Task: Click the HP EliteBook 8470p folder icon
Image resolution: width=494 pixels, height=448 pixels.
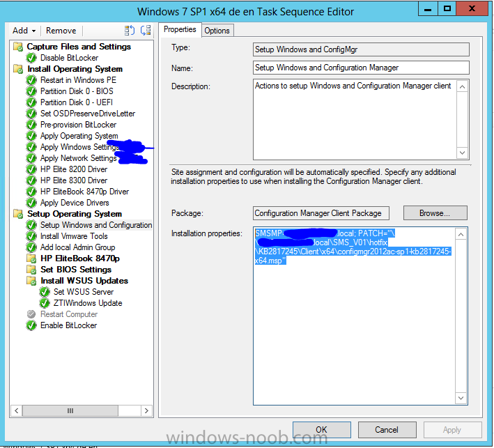Action: click(x=31, y=258)
